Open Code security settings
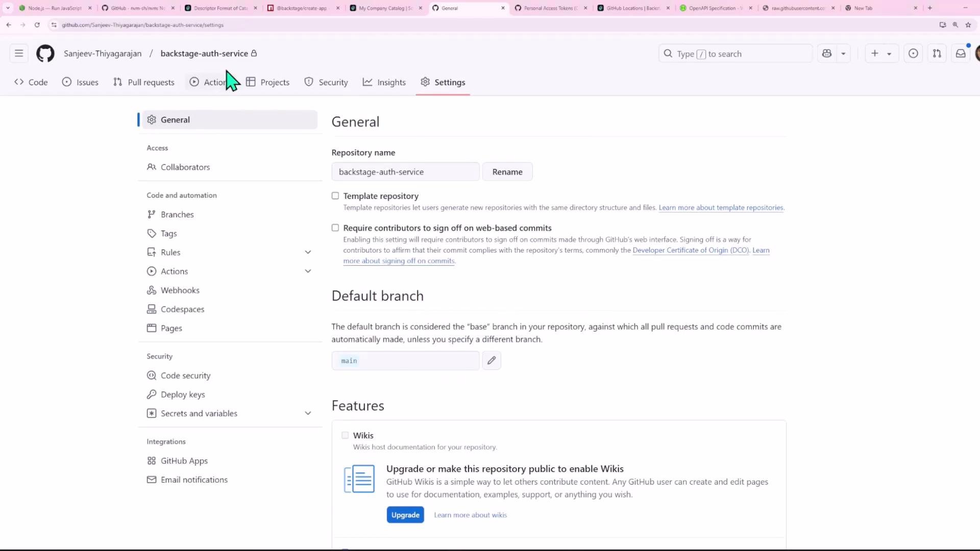The width and height of the screenshot is (980, 551). (x=230, y=375)
